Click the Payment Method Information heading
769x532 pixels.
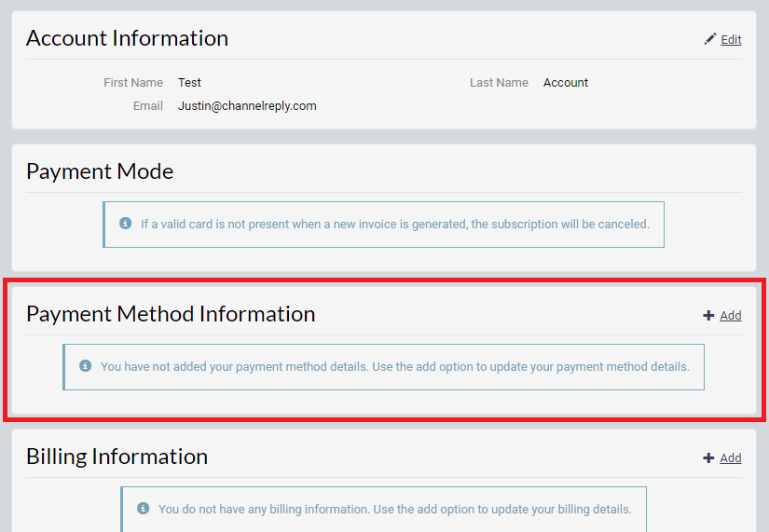[x=171, y=314]
